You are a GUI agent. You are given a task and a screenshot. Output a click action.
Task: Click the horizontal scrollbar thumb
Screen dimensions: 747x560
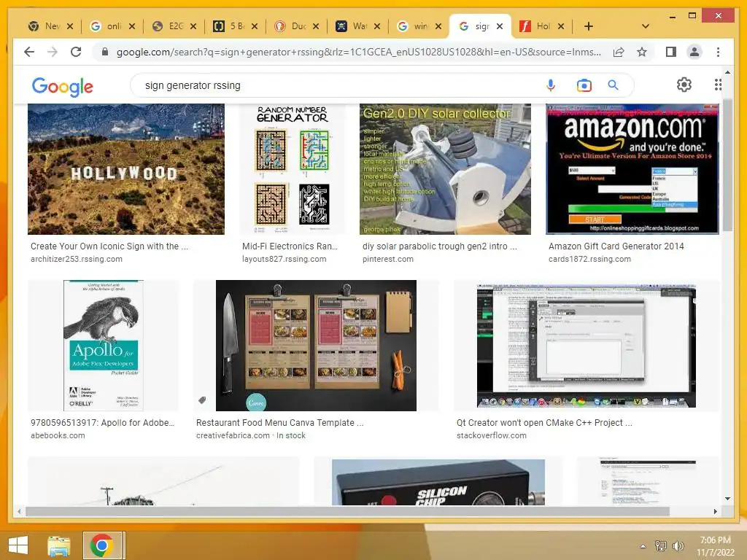pyautogui.click(x=347, y=511)
